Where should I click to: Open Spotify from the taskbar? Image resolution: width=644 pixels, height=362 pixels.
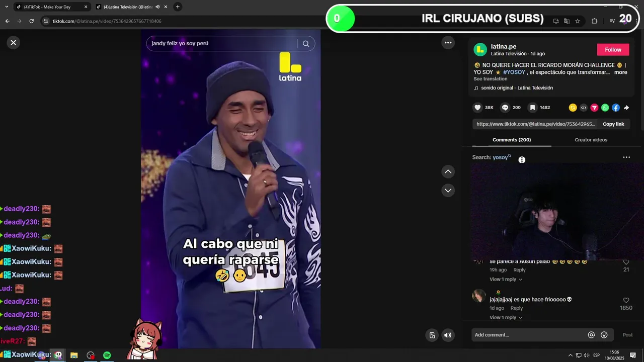tap(107, 355)
